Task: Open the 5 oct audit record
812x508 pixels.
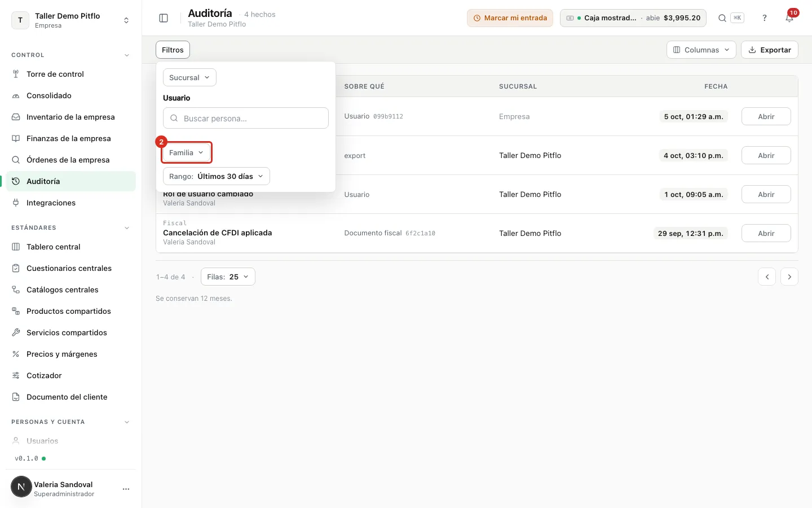Action: pos(766,116)
